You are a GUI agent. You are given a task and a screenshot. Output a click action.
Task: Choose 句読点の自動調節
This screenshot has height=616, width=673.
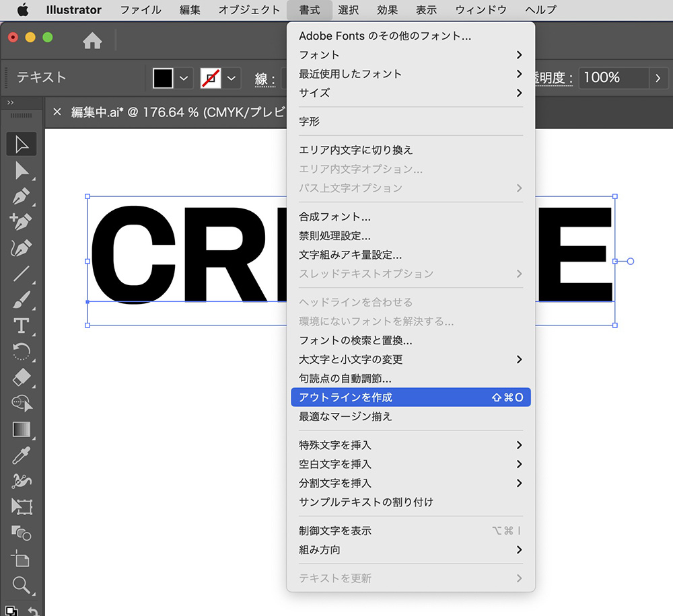pyautogui.click(x=411, y=379)
